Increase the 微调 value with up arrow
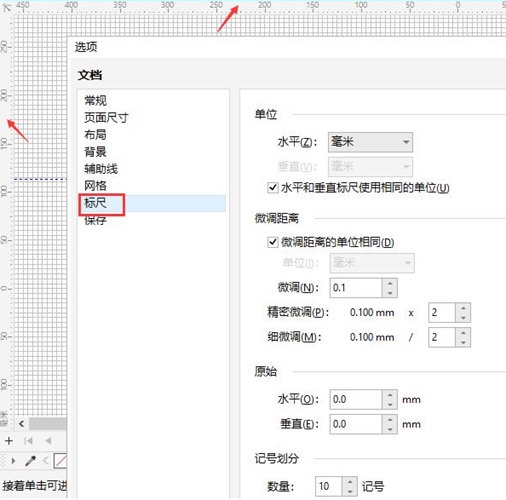The width and height of the screenshot is (506, 500). tap(390, 283)
